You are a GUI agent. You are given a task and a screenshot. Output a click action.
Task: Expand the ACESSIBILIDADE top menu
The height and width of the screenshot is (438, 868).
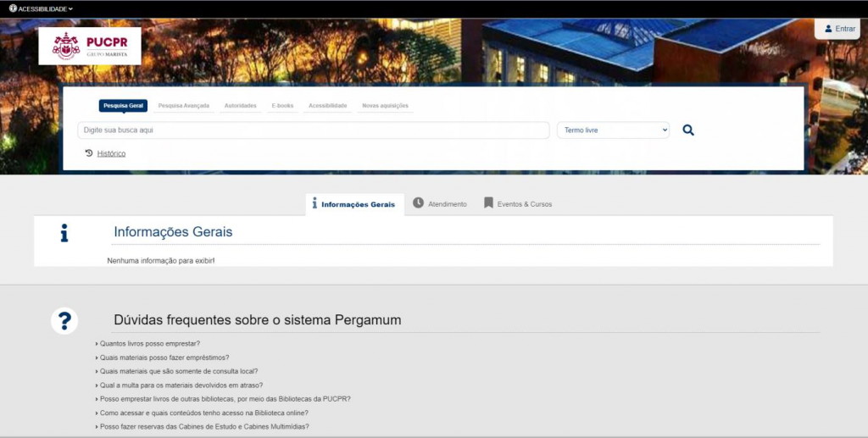tap(42, 8)
